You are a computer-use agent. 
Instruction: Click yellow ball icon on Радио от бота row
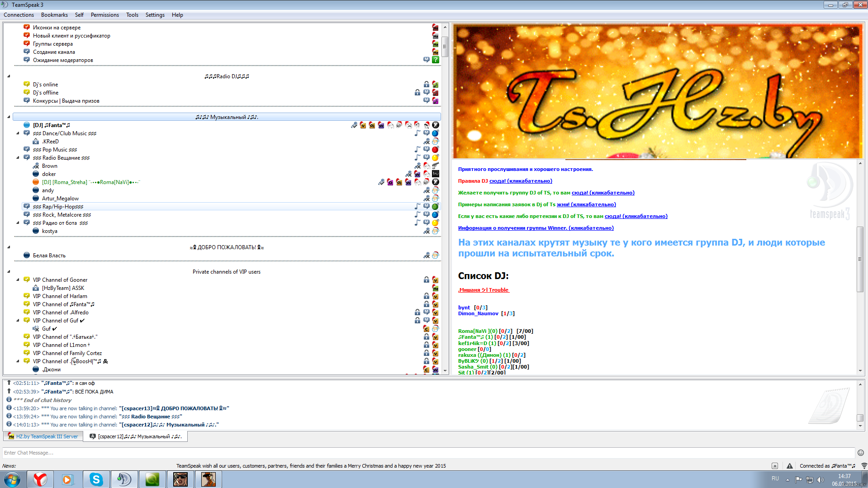435,223
